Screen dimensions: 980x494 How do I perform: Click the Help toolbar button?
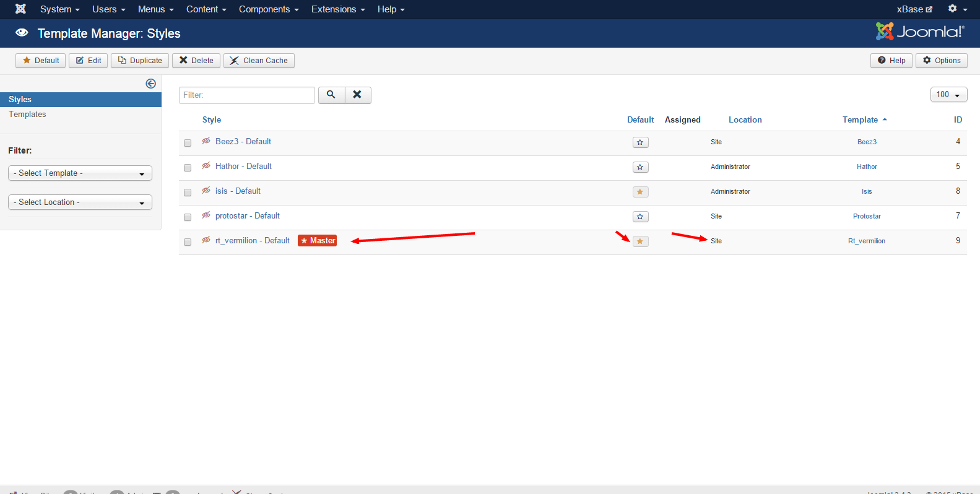[x=891, y=60]
